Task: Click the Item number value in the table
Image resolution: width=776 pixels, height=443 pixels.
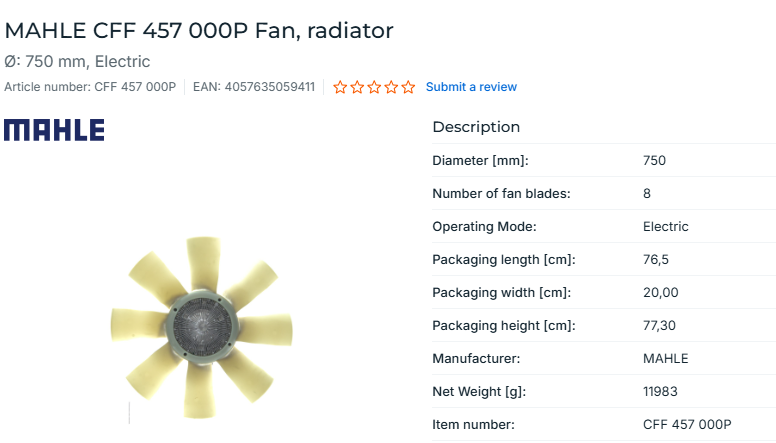Action: 687,425
